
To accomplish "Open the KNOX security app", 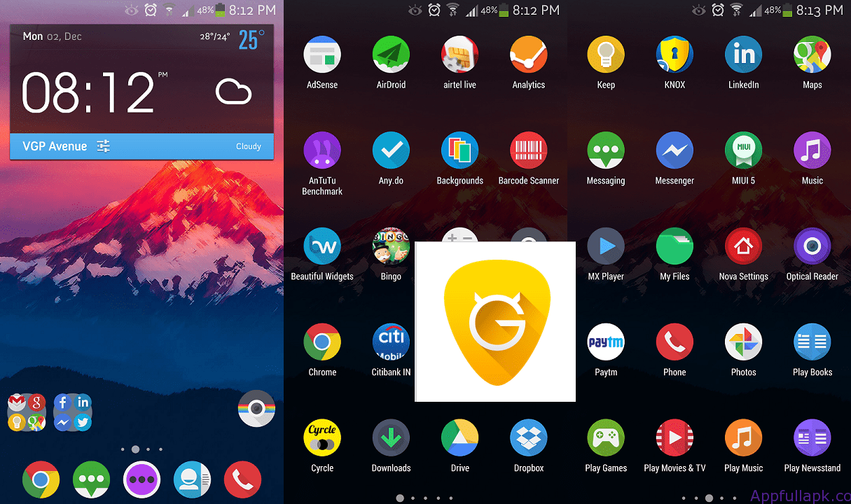I will pyautogui.click(x=674, y=54).
